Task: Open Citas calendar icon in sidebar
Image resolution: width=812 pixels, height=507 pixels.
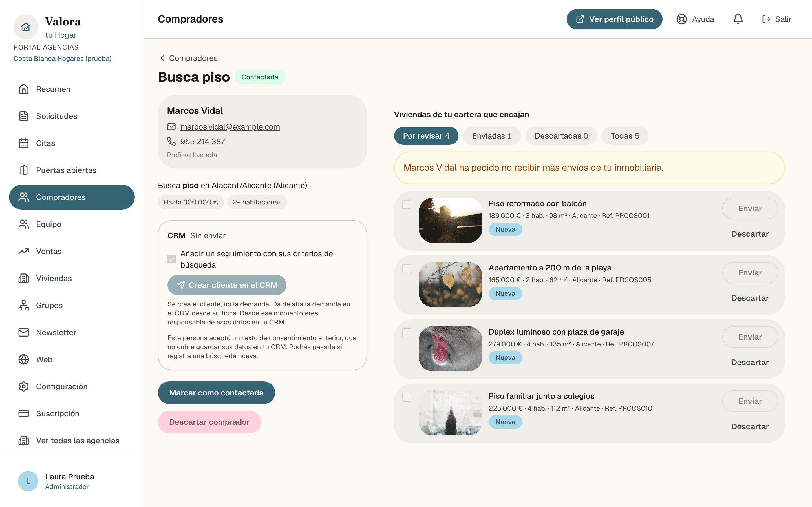Action: (x=23, y=143)
